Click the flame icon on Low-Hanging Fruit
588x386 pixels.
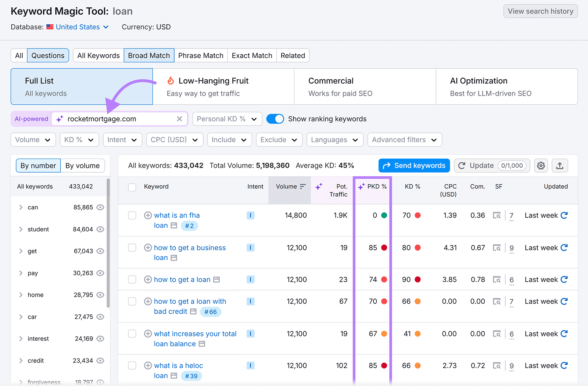tap(170, 80)
